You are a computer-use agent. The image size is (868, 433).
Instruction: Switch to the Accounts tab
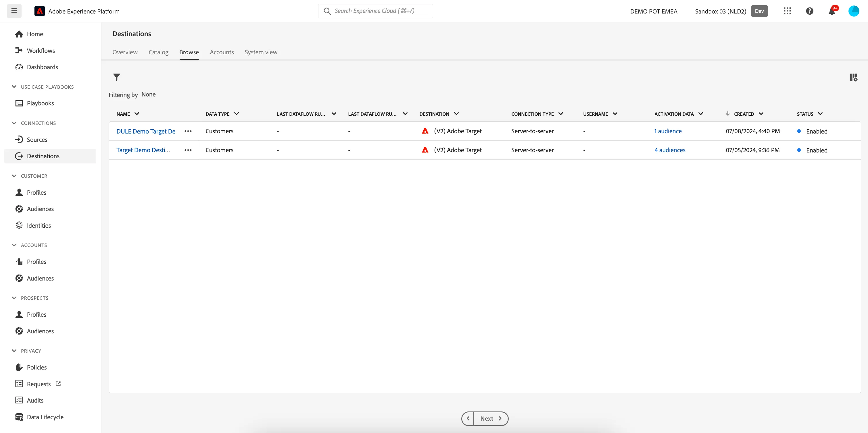tap(222, 52)
